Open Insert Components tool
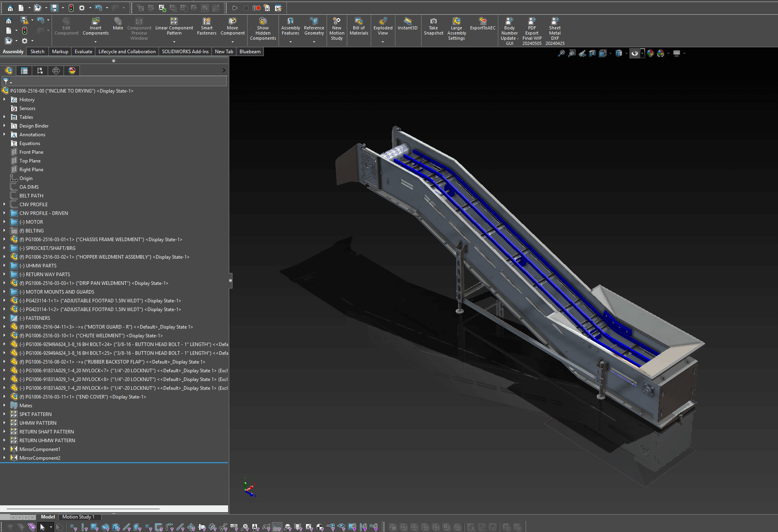 tap(95, 26)
